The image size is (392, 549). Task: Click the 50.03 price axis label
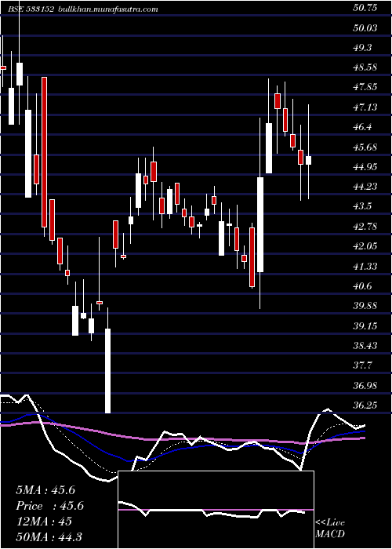[365, 27]
